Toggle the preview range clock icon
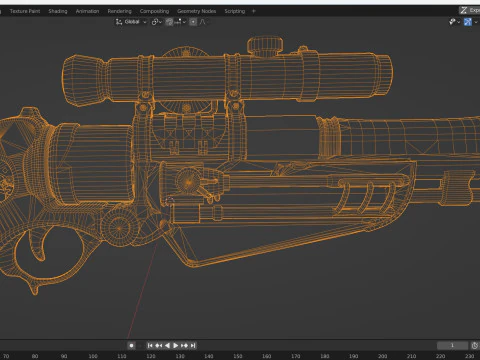Image resolution: width=480 pixels, height=360 pixels. (x=475, y=345)
